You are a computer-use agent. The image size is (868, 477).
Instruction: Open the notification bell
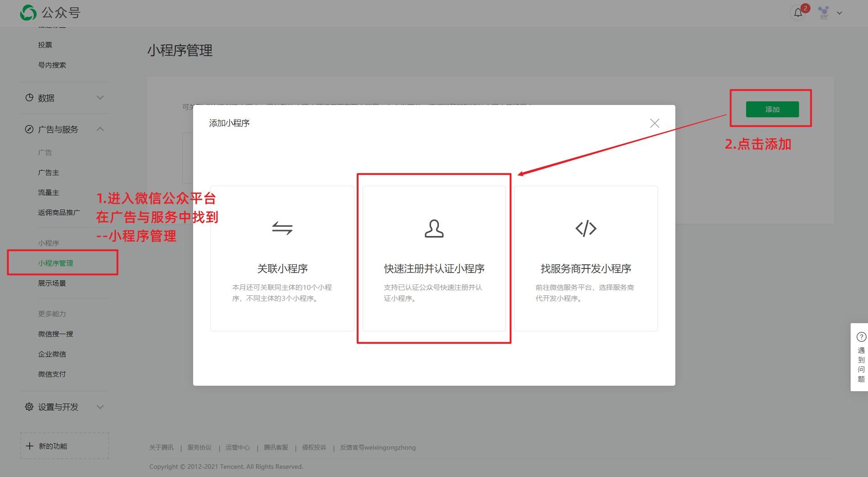[798, 13]
